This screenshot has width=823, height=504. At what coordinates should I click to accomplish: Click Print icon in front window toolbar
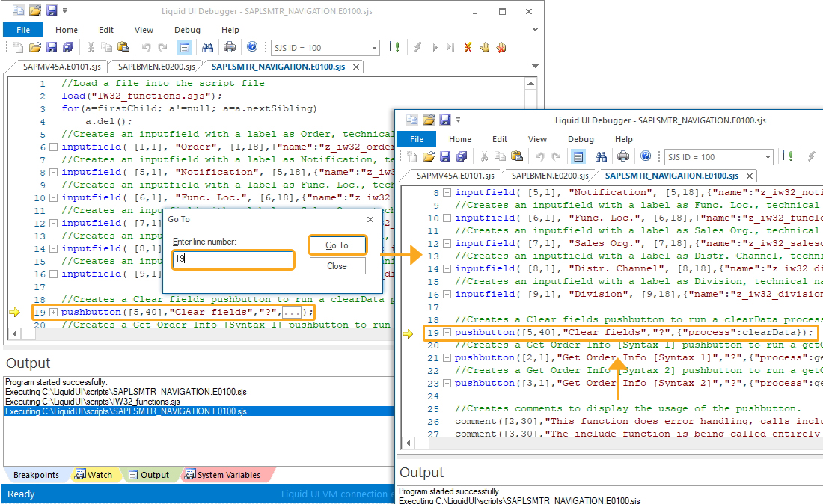point(623,156)
